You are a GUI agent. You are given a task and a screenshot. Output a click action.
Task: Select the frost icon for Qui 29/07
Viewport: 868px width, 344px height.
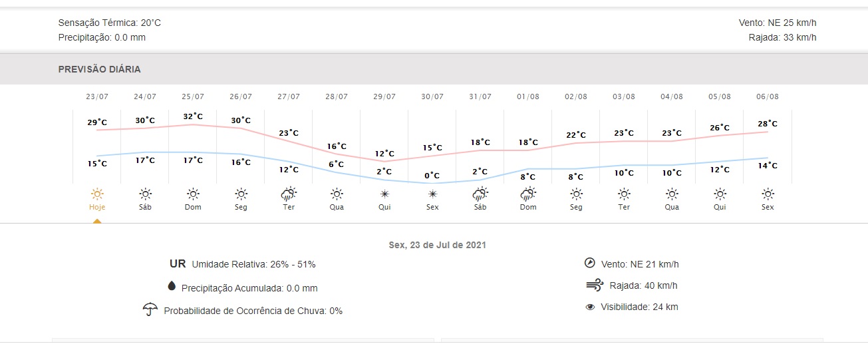point(384,194)
